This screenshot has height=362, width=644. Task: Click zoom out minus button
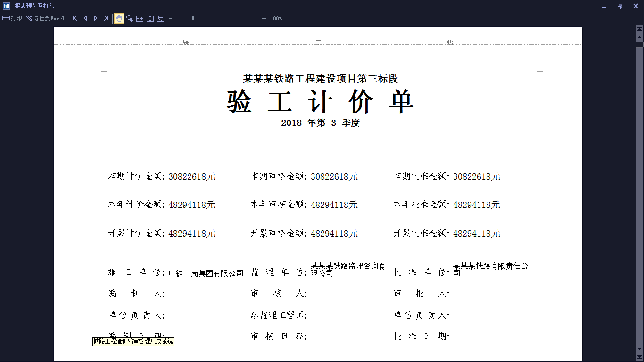[171, 18]
